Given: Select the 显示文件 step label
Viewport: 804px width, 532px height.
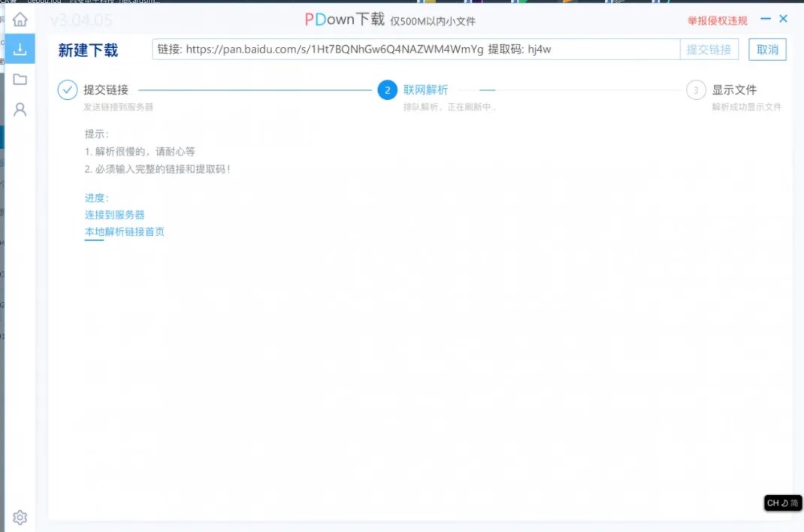Looking at the screenshot, I should 734,90.
